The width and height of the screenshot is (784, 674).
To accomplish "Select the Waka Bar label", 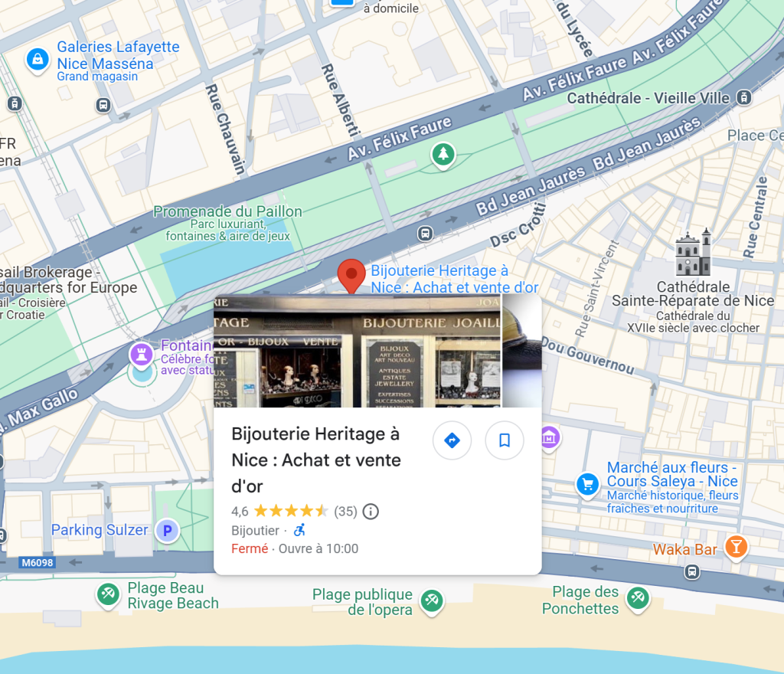I will point(684,549).
